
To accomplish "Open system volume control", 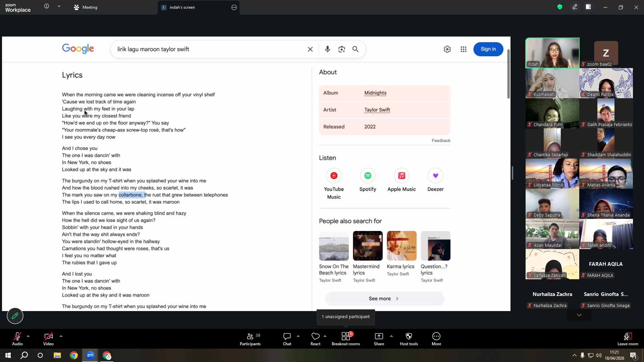I will coord(599,355).
